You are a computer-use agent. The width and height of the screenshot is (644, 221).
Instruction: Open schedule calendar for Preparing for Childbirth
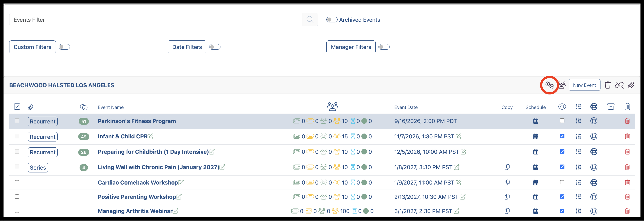click(535, 152)
